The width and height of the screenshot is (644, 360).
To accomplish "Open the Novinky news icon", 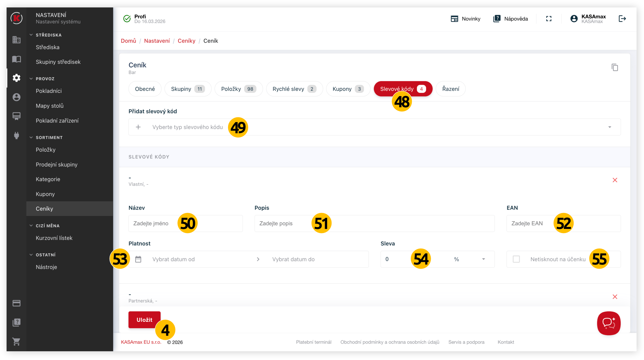I will click(454, 19).
